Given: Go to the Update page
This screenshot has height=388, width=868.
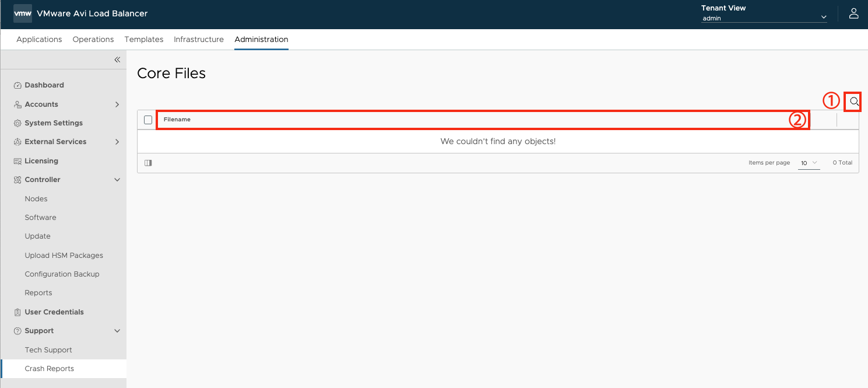Looking at the screenshot, I should click(37, 236).
